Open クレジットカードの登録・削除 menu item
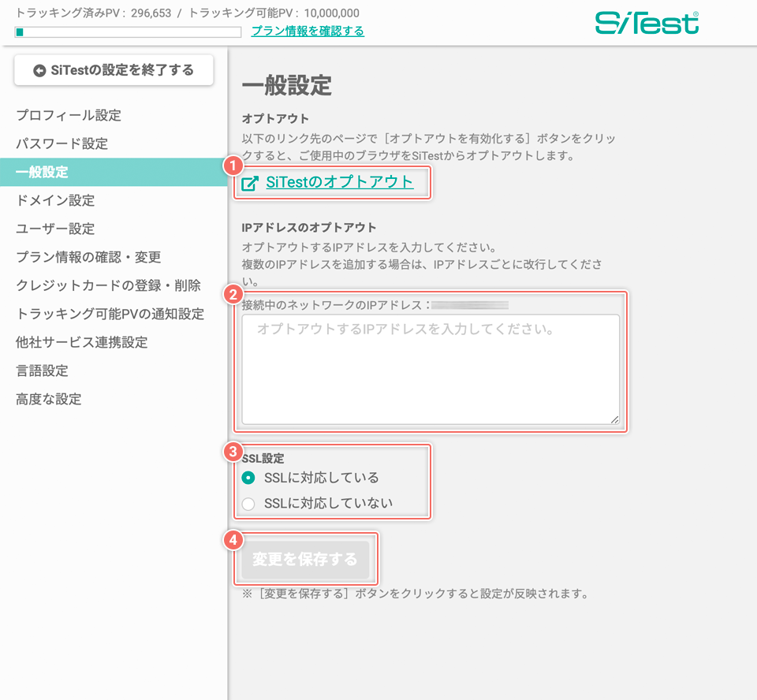This screenshot has height=700, width=757. click(x=108, y=285)
